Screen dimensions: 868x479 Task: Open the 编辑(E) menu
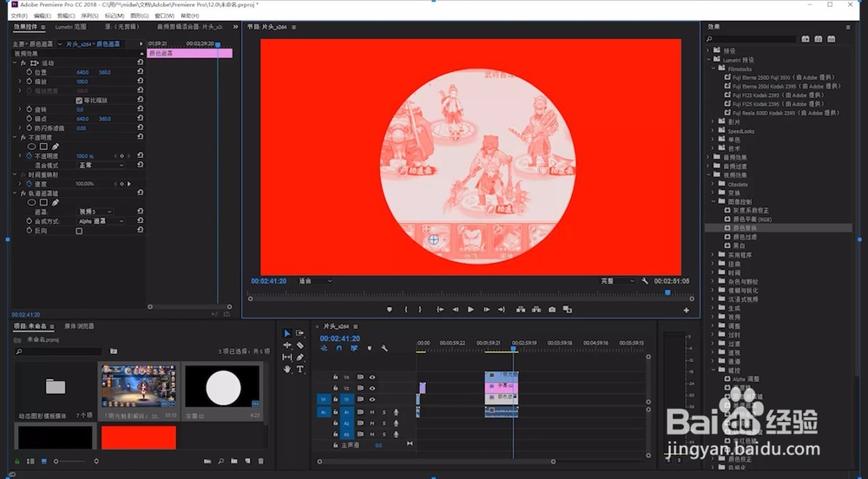point(42,16)
